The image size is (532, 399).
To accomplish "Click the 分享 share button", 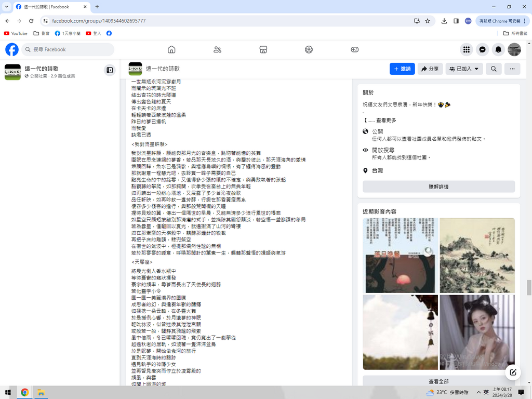I will click(x=430, y=69).
